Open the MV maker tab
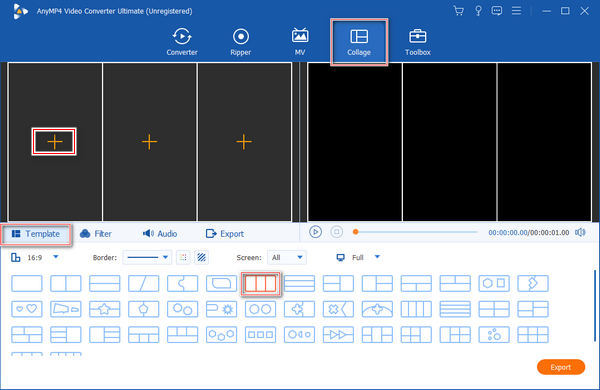The image size is (600, 390). coord(300,41)
